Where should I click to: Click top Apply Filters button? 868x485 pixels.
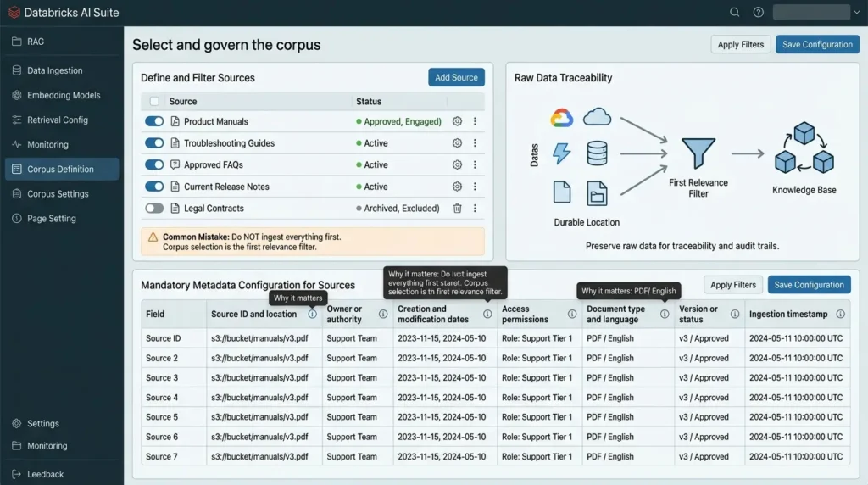pyautogui.click(x=740, y=44)
